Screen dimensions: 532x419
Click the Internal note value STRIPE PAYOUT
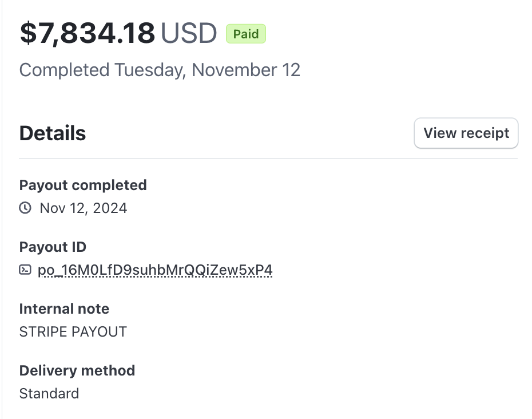click(x=73, y=331)
